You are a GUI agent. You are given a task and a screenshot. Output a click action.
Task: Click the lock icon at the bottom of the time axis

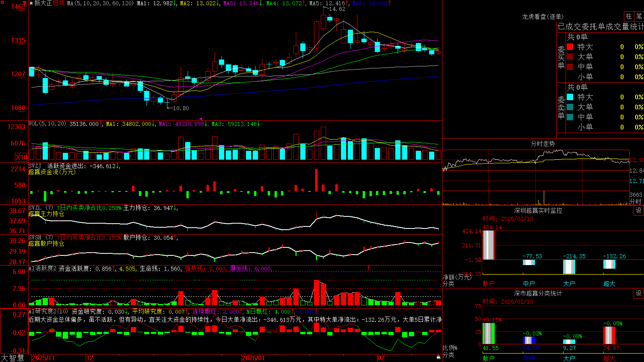pyautogui.click(x=438, y=357)
